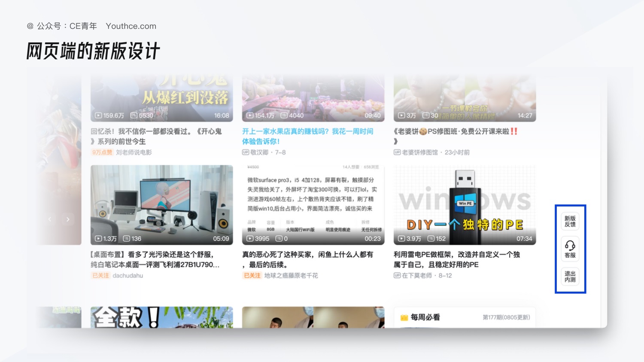This screenshot has height=362, width=644.
Task: Open the 新版反馈 feedback button
Action: coord(570,221)
